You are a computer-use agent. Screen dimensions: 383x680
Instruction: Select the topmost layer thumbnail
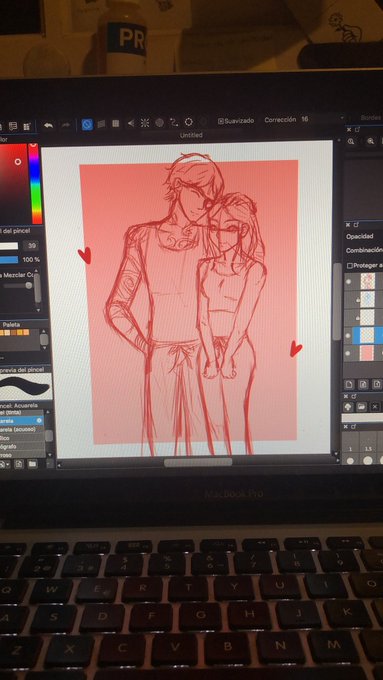(x=368, y=281)
